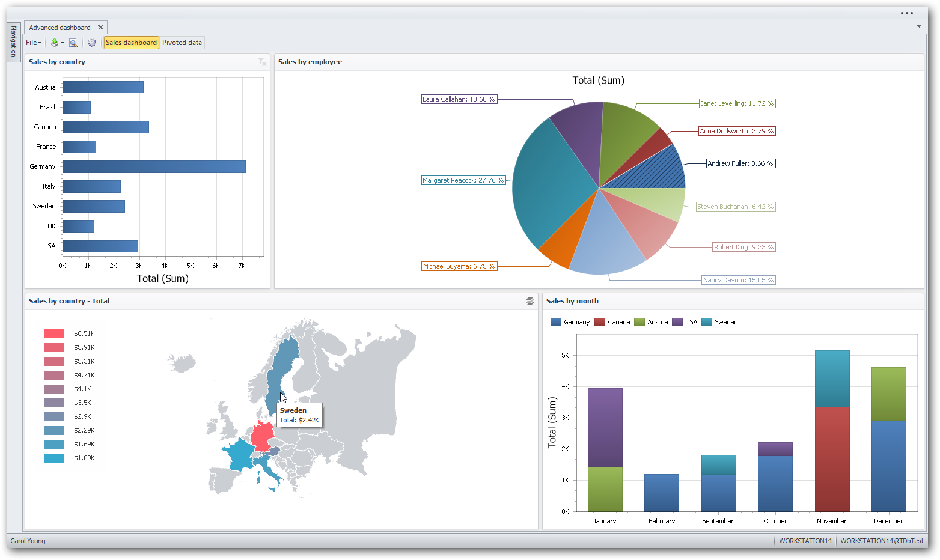Viewport: 940px width, 560px height.
Task: Select the France bar in Sales by country
Action: point(79,147)
